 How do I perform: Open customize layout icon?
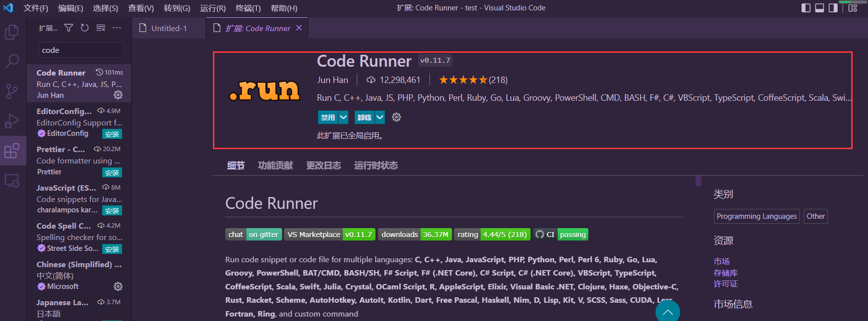click(853, 8)
